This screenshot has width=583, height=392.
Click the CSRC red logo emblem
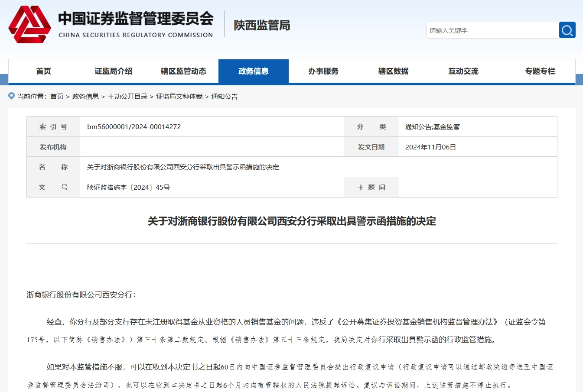pyautogui.click(x=29, y=25)
